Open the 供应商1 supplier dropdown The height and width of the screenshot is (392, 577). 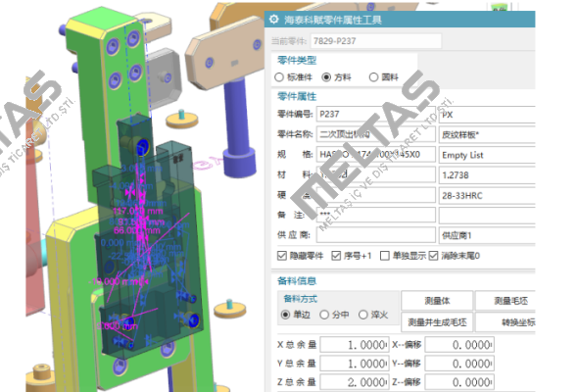(x=487, y=235)
